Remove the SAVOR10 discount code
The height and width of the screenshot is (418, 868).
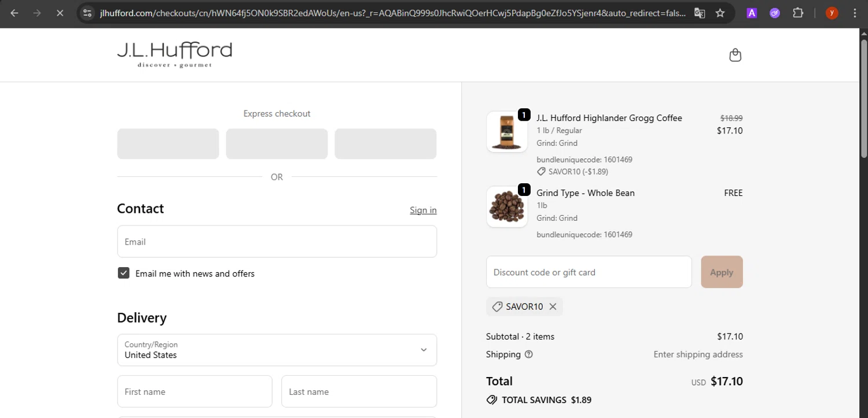[x=553, y=306]
